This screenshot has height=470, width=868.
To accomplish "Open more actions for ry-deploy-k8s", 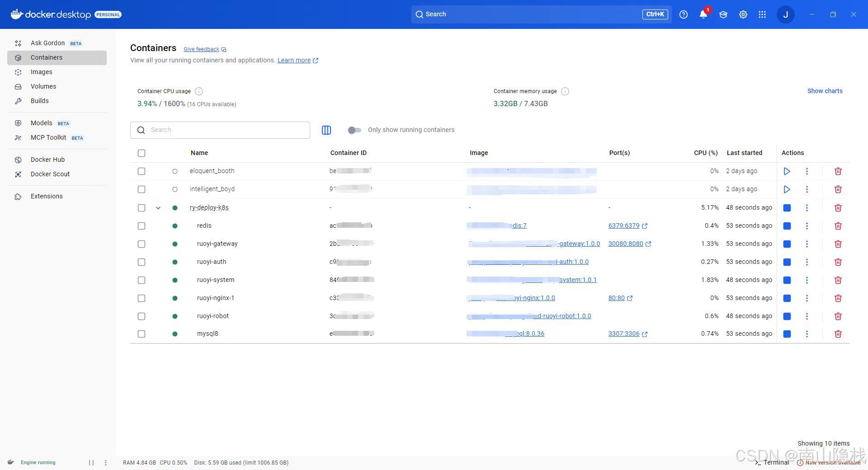I will [x=807, y=208].
